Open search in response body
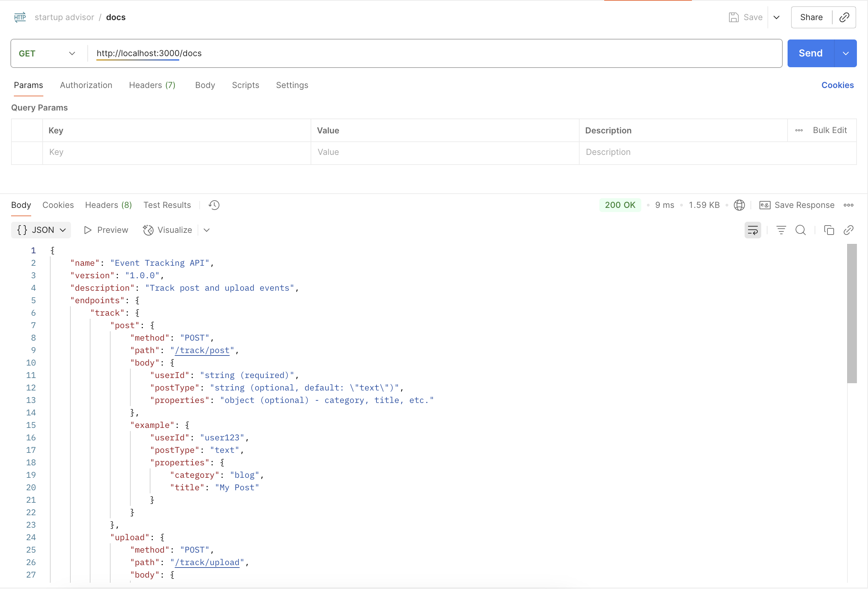The image size is (868, 589). 800,230
